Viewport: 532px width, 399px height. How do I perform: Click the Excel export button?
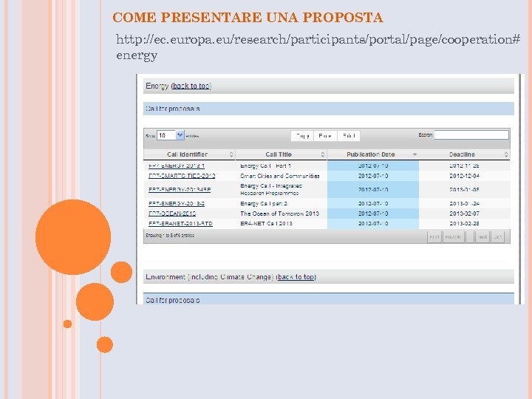pos(325,136)
